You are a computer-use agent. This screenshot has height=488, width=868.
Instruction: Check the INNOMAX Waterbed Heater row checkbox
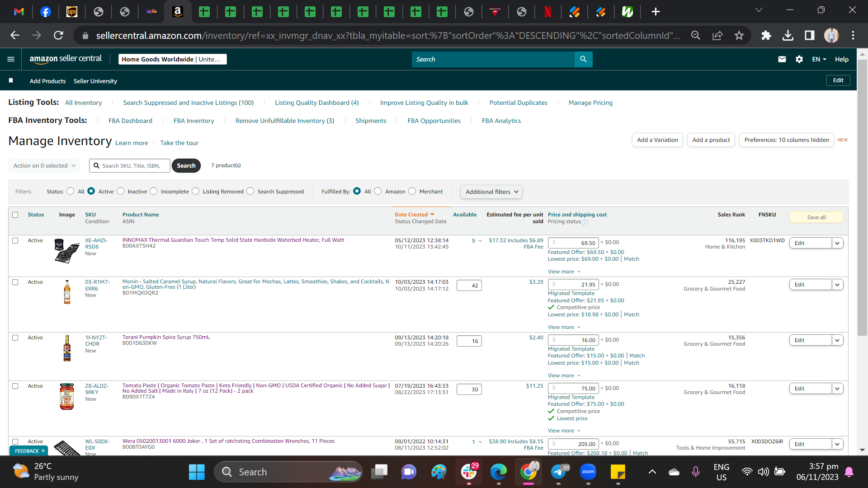pyautogui.click(x=15, y=241)
